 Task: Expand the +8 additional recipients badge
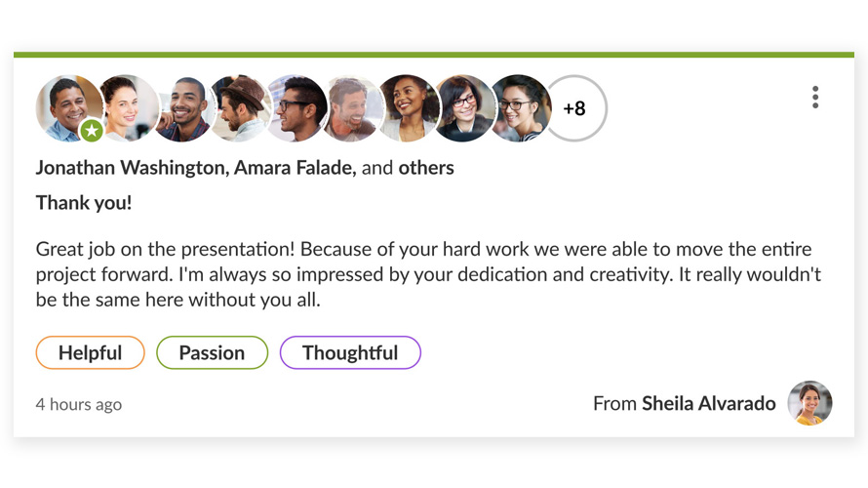coord(574,108)
